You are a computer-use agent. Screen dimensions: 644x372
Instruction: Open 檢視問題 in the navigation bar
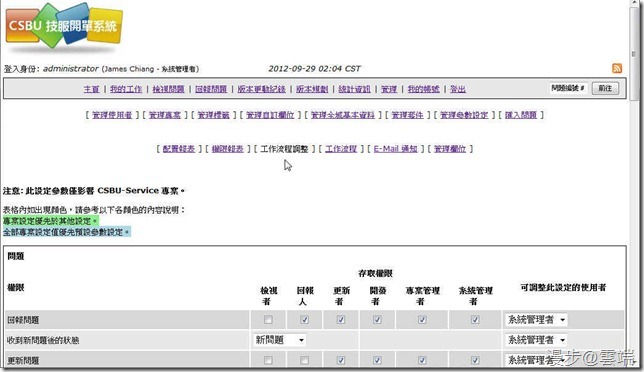(x=168, y=89)
